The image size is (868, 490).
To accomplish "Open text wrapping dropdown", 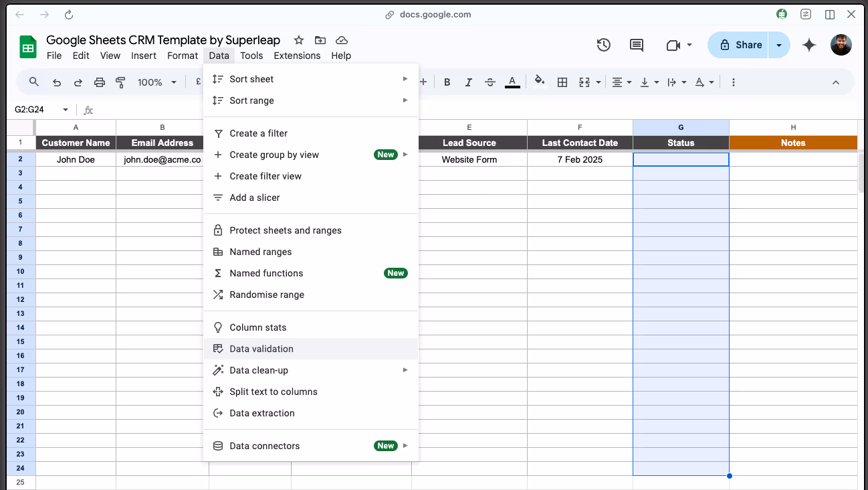I will tap(677, 82).
